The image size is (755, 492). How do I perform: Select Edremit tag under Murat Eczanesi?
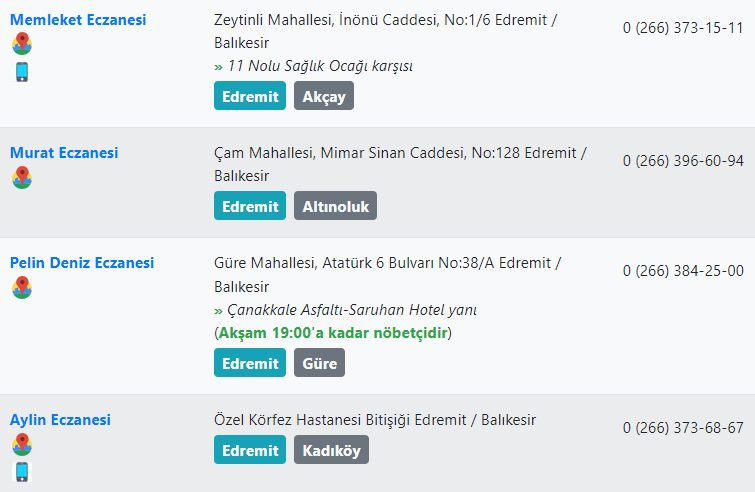(250, 206)
